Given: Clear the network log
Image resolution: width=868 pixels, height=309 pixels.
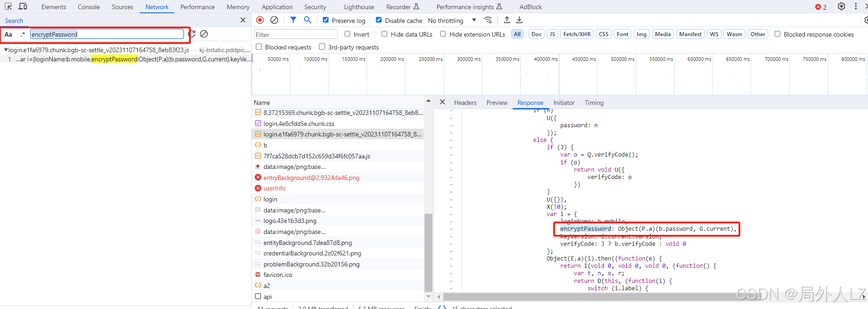Looking at the screenshot, I should tap(274, 20).
